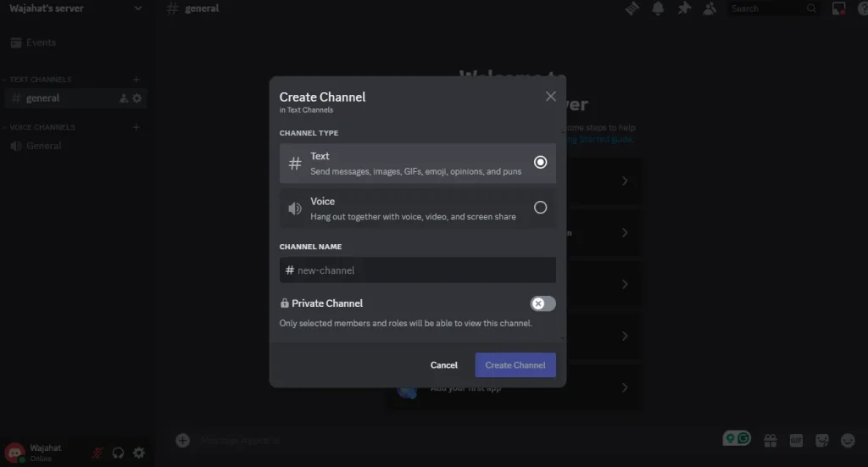
Task: Select the Voice channel type radio
Action: click(540, 208)
